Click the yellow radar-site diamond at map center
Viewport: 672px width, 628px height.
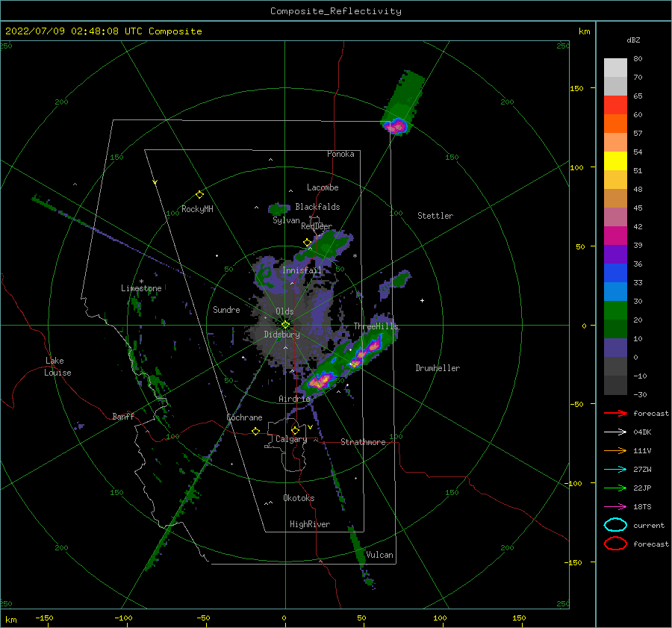pos(285,325)
